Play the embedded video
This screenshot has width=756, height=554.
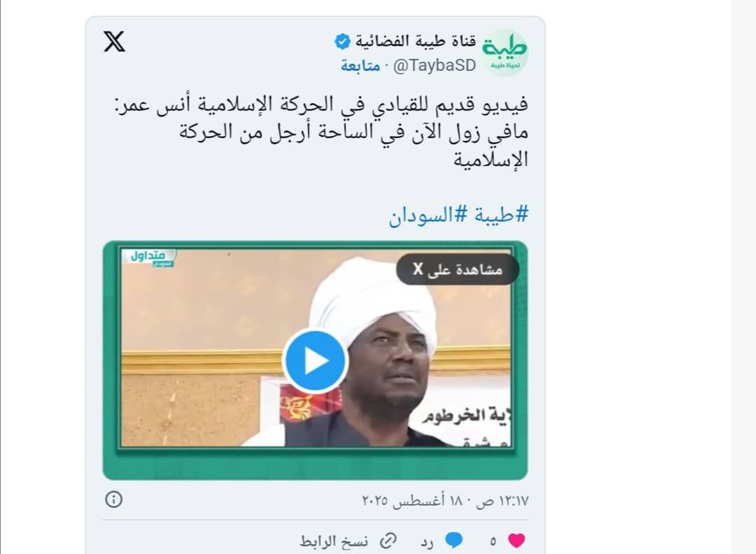pyautogui.click(x=315, y=361)
